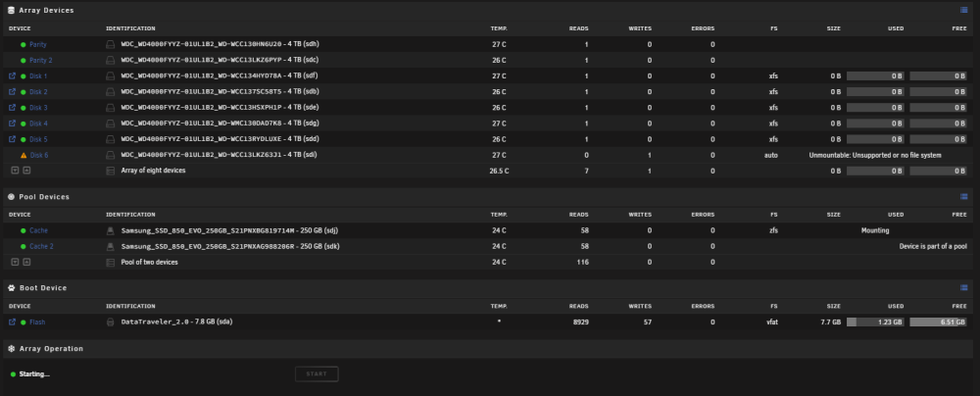Click the Flash free-space bar showing 6.51 GB
Viewport: 980px width, 396px height.
[x=938, y=322]
